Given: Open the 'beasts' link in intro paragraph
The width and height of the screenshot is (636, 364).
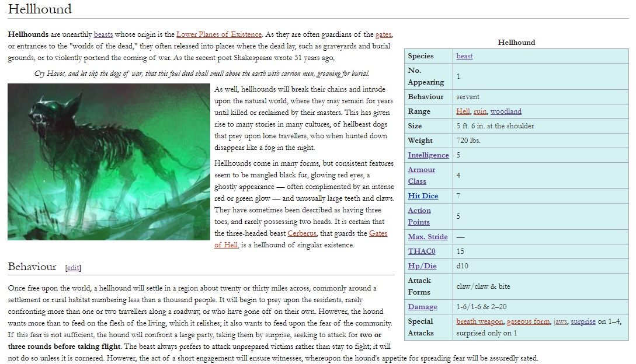Looking at the screenshot, I should (x=103, y=34).
